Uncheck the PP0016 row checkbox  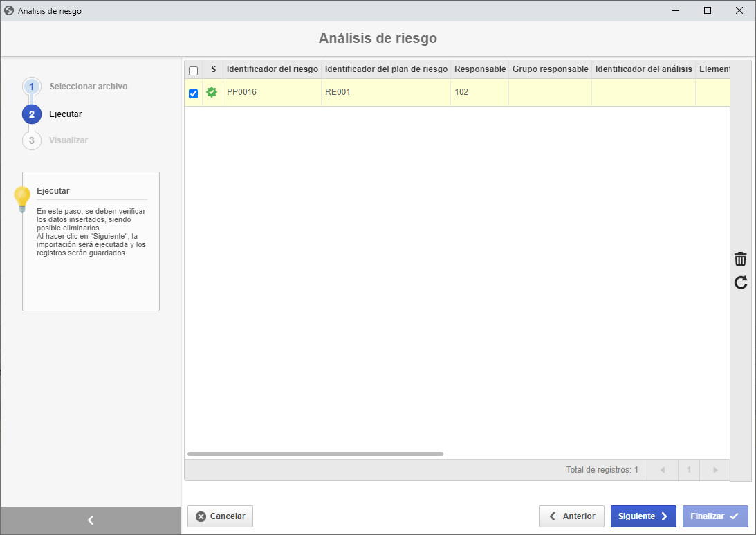[194, 93]
